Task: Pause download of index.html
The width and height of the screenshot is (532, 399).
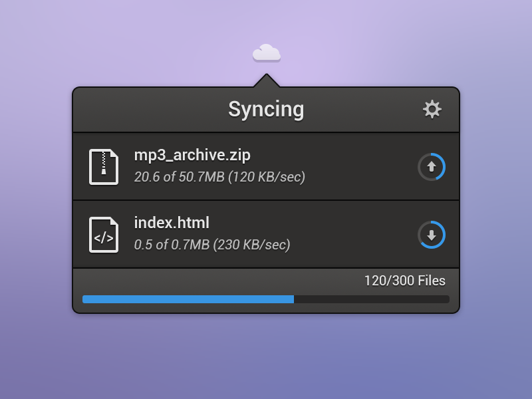Action: pos(432,235)
